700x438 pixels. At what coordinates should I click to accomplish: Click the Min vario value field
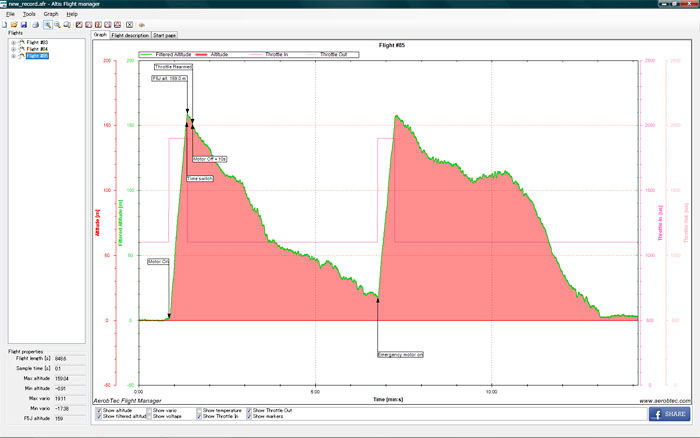click(x=69, y=409)
